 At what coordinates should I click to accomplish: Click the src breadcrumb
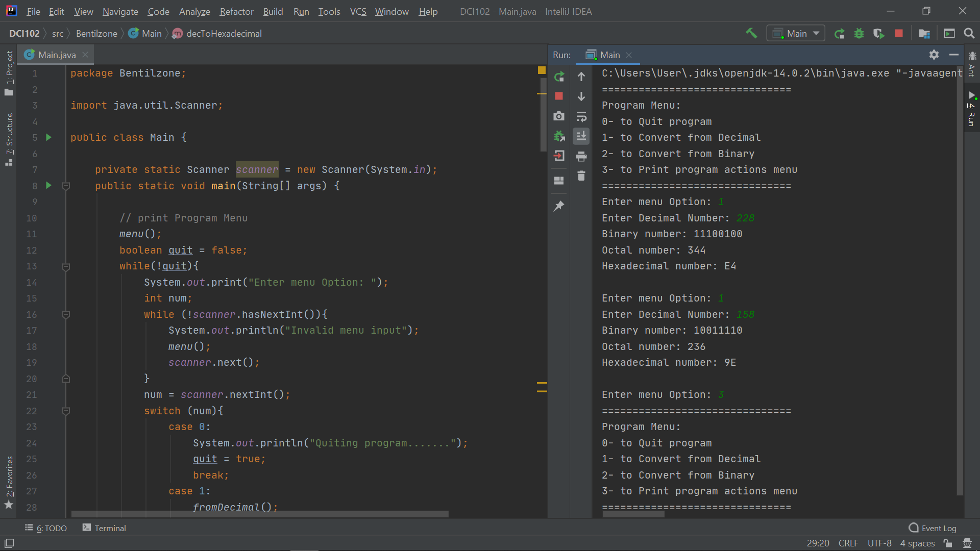point(58,33)
